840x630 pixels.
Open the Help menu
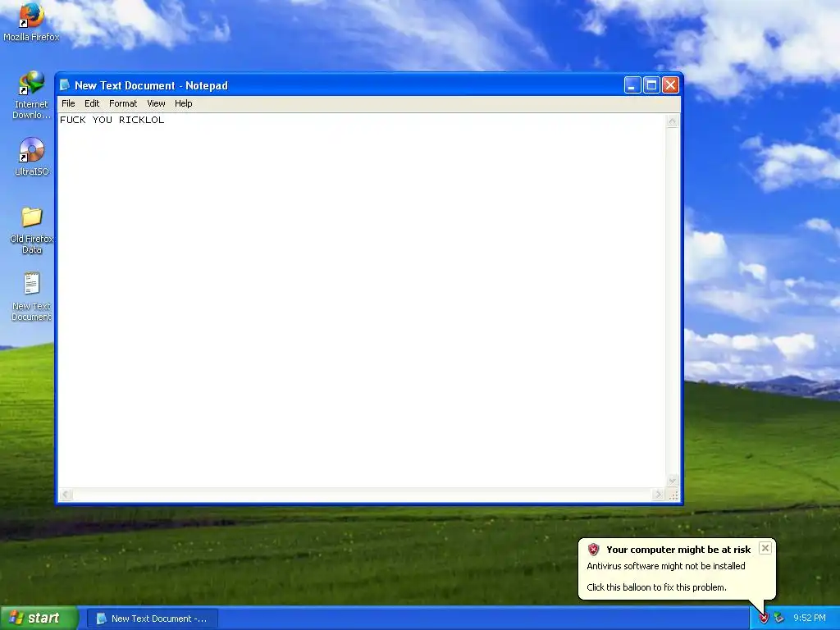click(183, 103)
